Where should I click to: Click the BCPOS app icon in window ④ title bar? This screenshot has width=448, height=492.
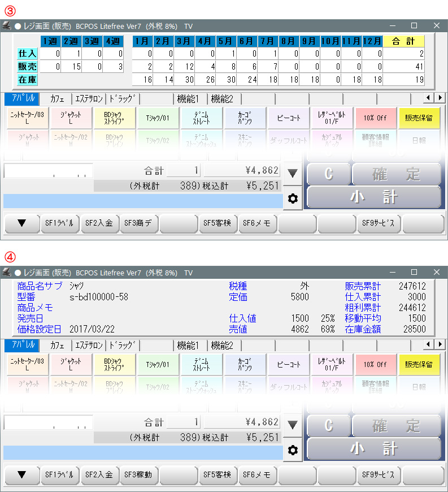[7, 273]
